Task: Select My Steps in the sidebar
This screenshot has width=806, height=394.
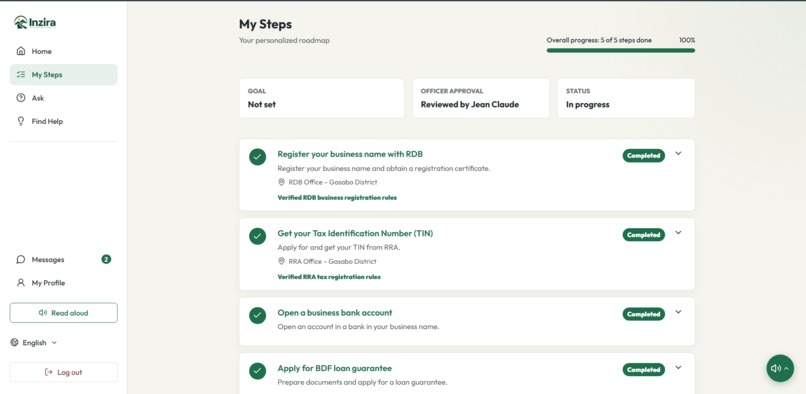Action: point(63,75)
